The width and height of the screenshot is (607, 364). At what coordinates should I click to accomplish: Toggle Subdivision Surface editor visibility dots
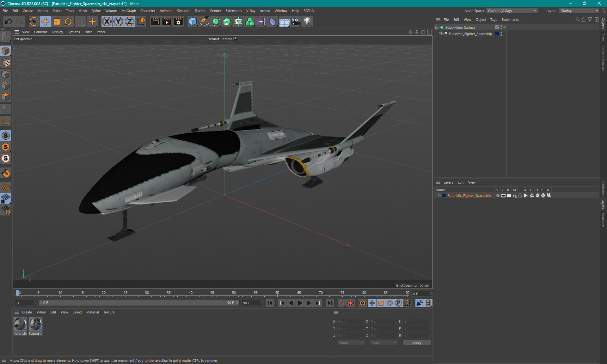(501, 27)
